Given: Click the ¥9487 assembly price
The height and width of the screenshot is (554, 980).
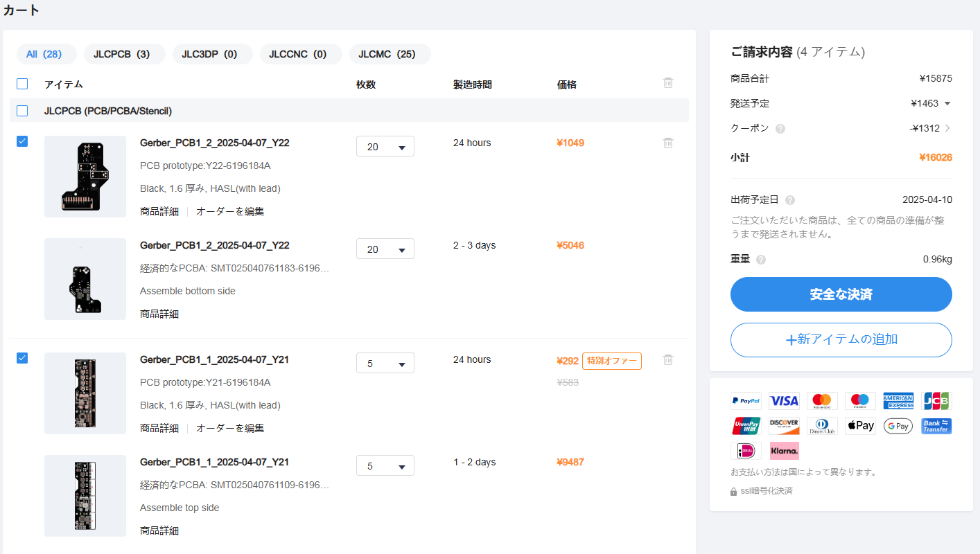Looking at the screenshot, I should coord(570,463).
